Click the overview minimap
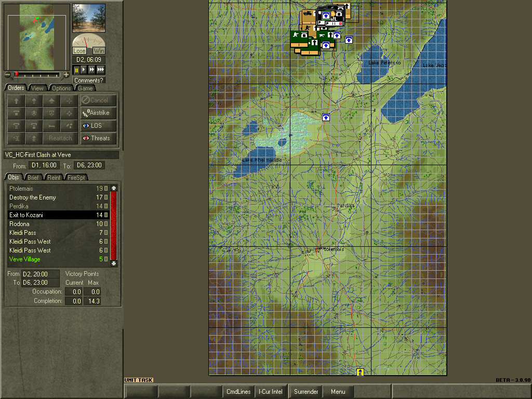 coord(37,37)
